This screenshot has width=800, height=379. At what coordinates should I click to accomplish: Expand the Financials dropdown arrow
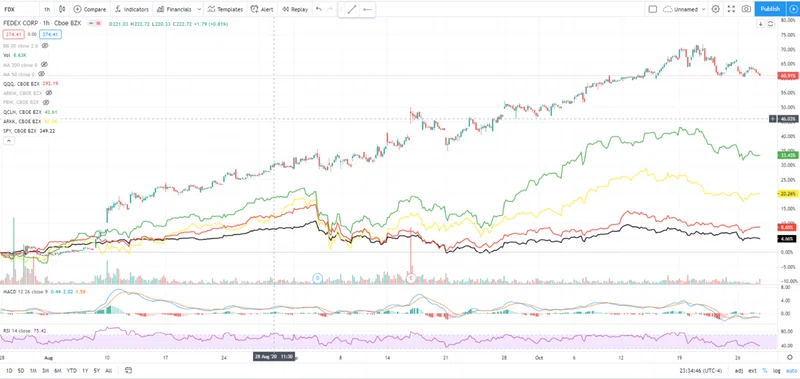click(x=199, y=9)
